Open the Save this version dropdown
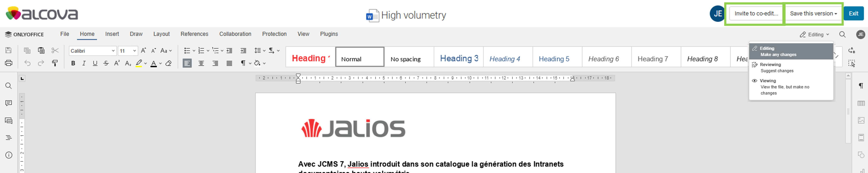Screen dimensions: 868x173 point(813,13)
